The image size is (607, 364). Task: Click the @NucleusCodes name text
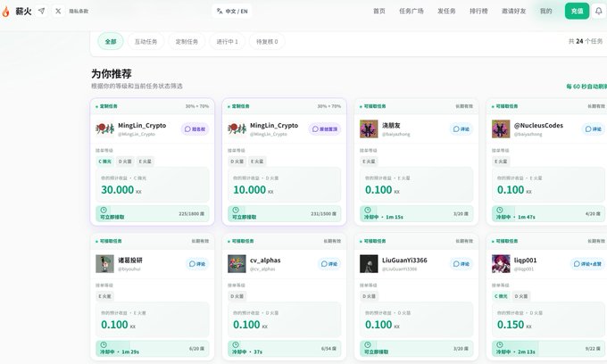(x=538, y=125)
